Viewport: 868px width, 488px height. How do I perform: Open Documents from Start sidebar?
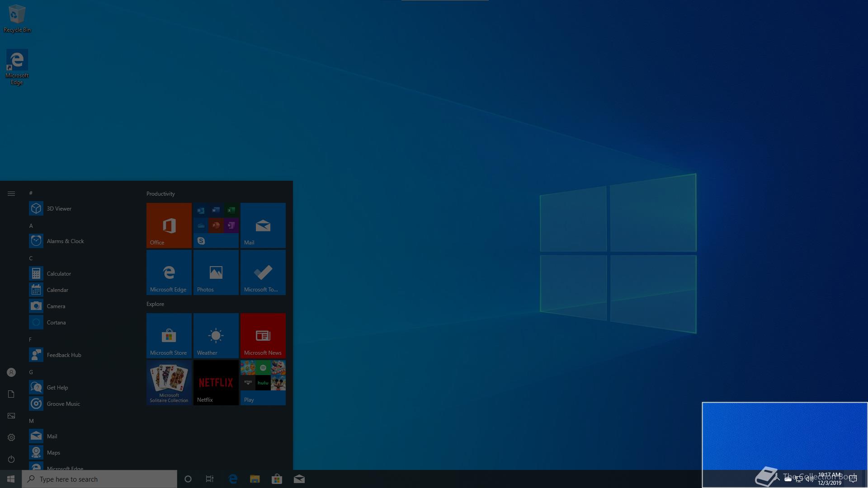(11, 394)
